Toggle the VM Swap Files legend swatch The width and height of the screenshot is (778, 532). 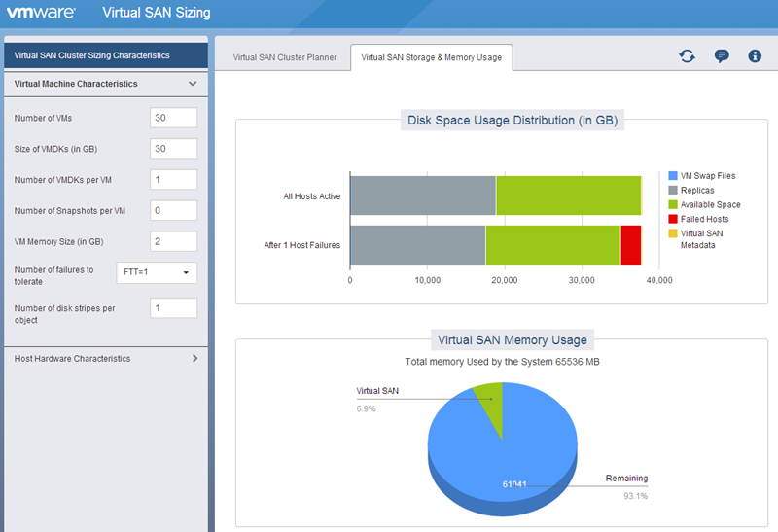(673, 176)
